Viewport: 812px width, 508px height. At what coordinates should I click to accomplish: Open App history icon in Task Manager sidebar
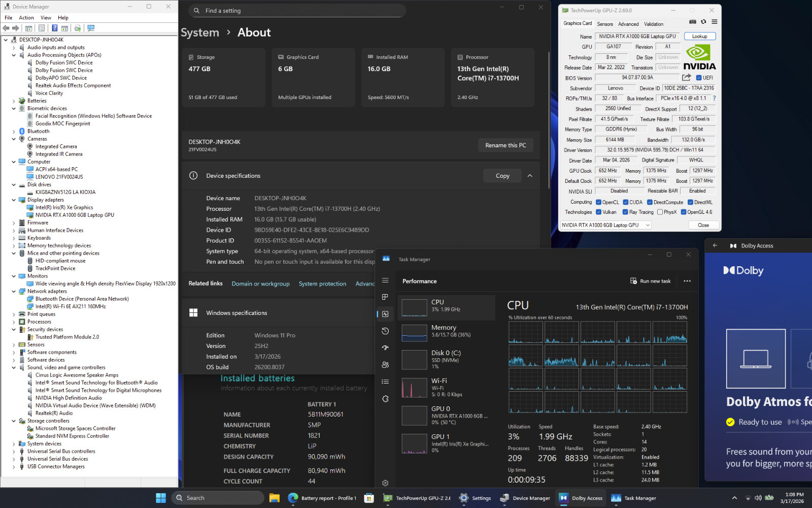click(x=385, y=331)
